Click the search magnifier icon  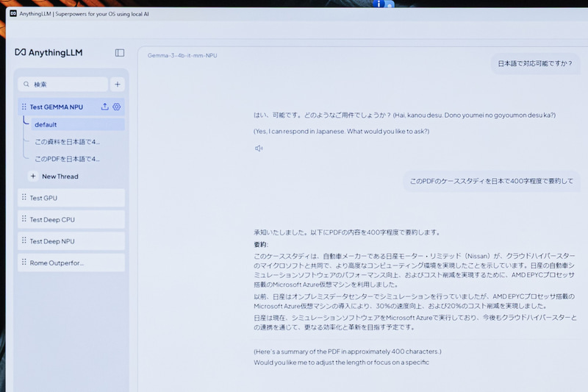26,85
